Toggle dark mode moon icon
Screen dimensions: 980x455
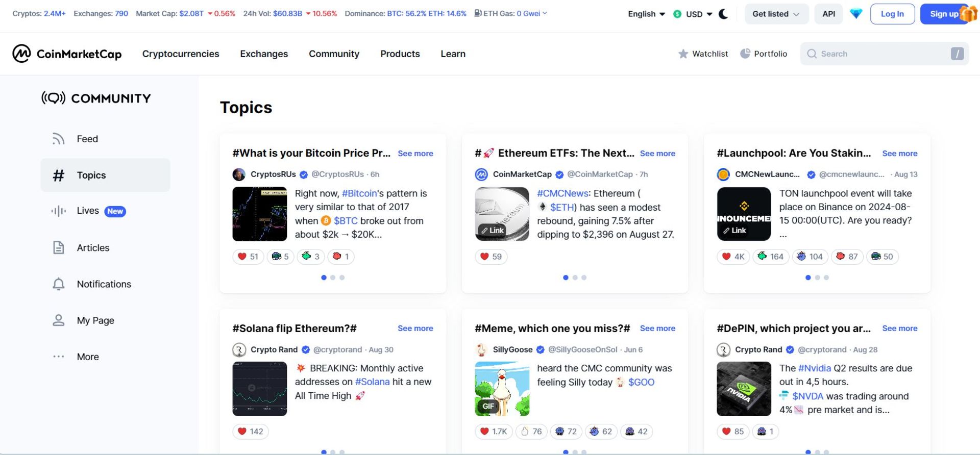pyautogui.click(x=723, y=14)
